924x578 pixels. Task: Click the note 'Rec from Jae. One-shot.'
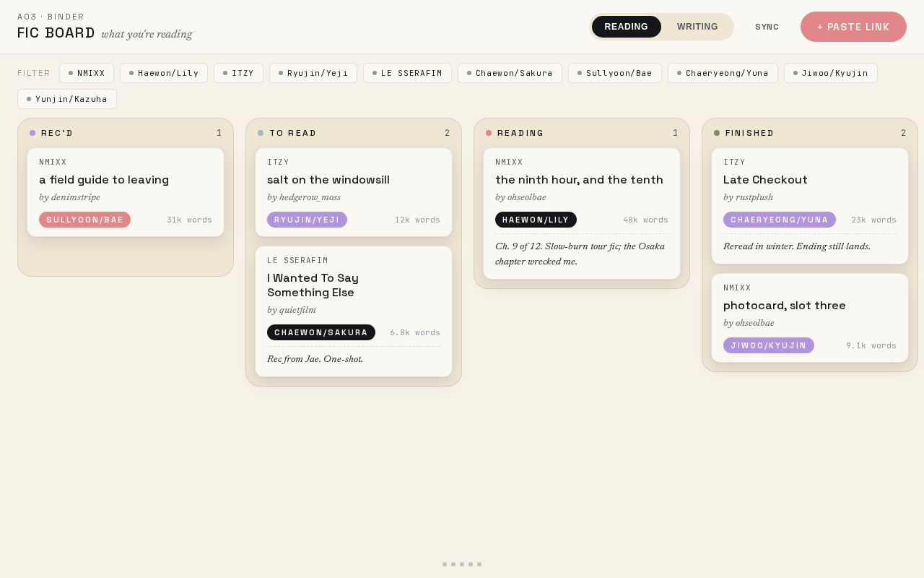(x=315, y=359)
